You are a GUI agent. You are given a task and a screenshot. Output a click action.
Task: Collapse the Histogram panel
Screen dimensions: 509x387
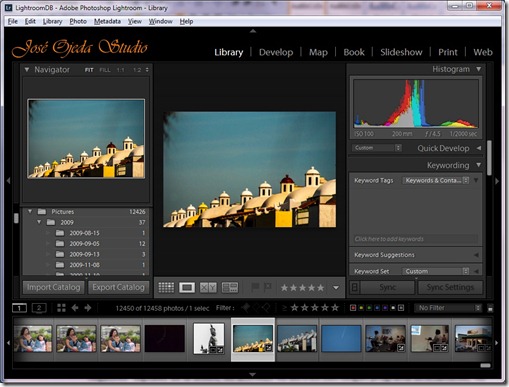(x=479, y=69)
